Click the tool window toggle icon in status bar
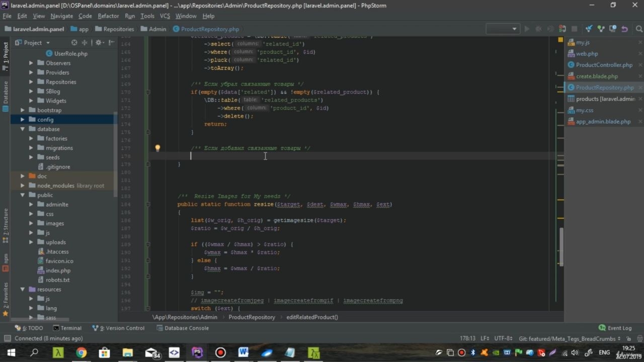 [7, 338]
